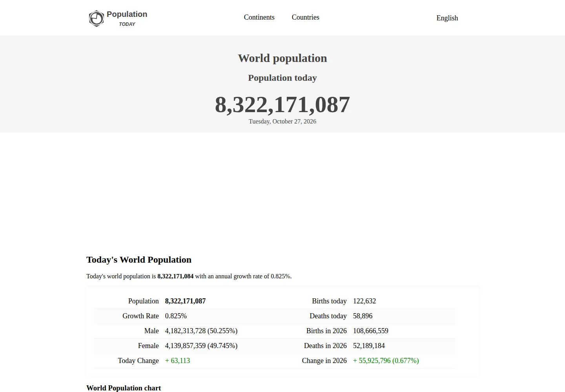Open the Continents menu
The width and height of the screenshot is (565, 392).
[259, 17]
